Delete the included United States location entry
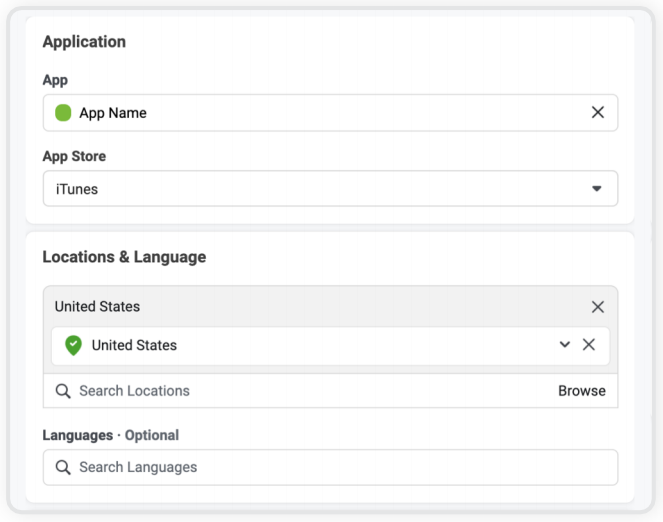This screenshot has height=522, width=663. (589, 345)
